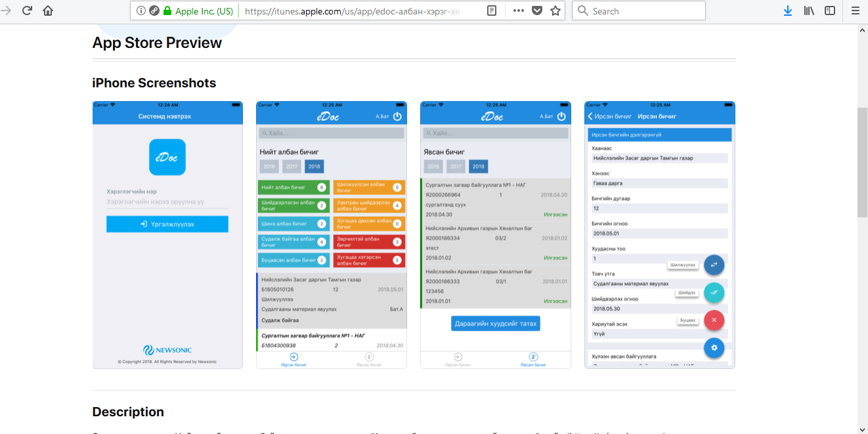Open the page actions three-dot menu
Viewport: 868px width, 434px height.
click(x=518, y=11)
